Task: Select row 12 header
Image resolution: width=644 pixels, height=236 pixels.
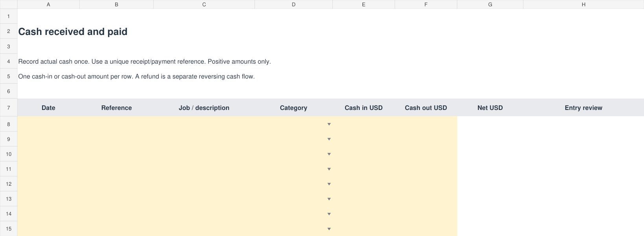Action: (9, 184)
